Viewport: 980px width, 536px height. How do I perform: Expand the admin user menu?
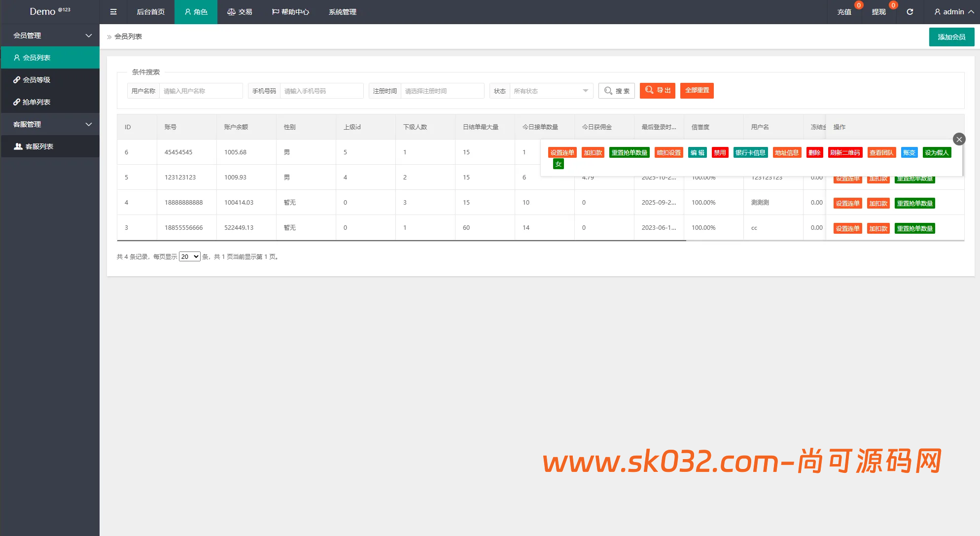953,12
